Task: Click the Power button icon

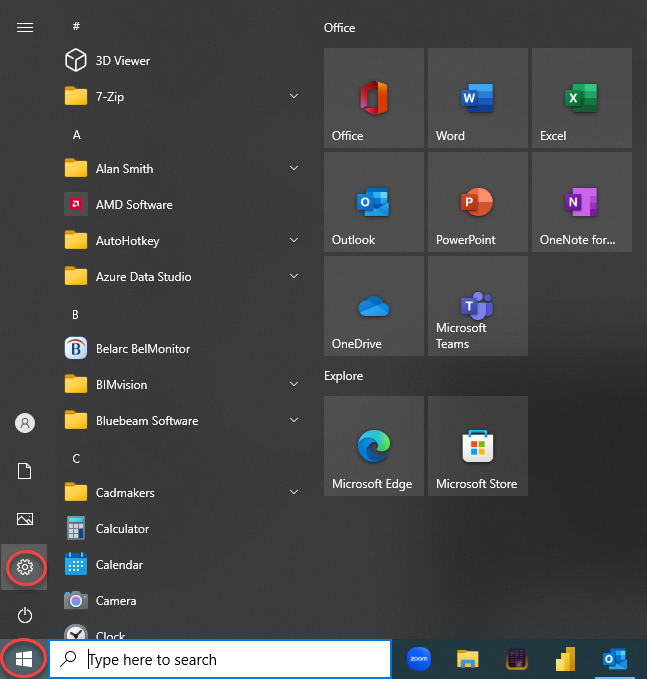Action: pos(25,615)
